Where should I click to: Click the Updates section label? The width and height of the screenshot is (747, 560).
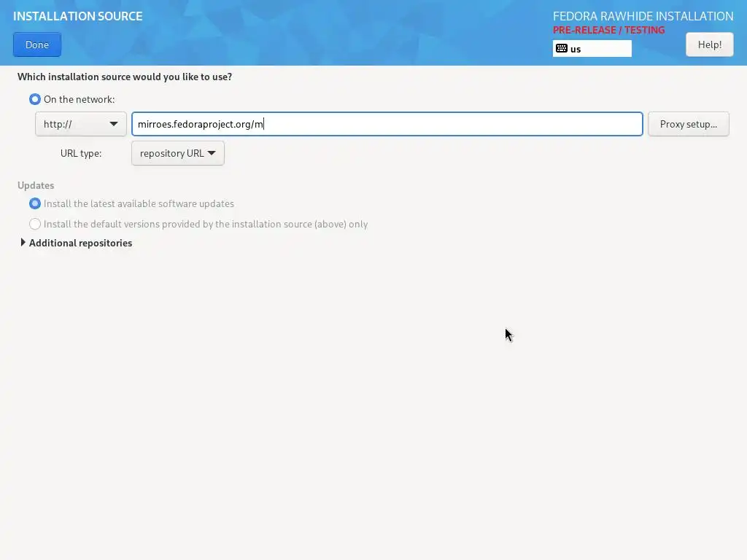point(36,185)
